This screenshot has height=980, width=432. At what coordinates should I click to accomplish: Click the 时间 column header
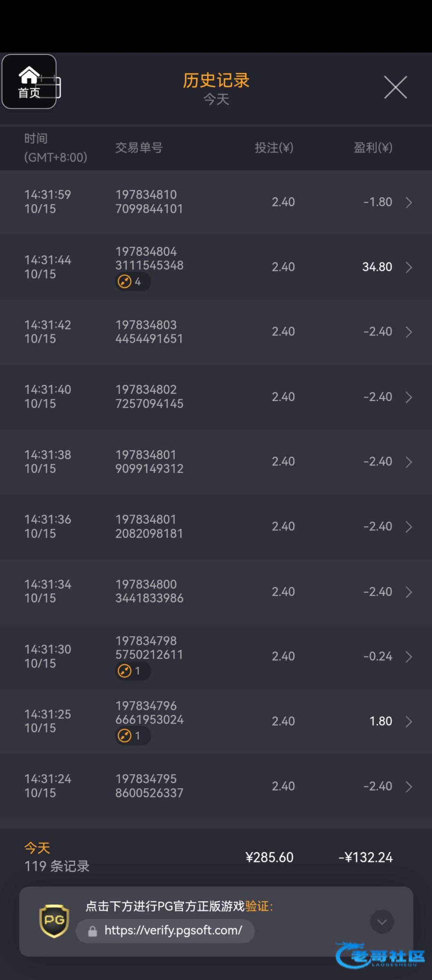point(36,139)
